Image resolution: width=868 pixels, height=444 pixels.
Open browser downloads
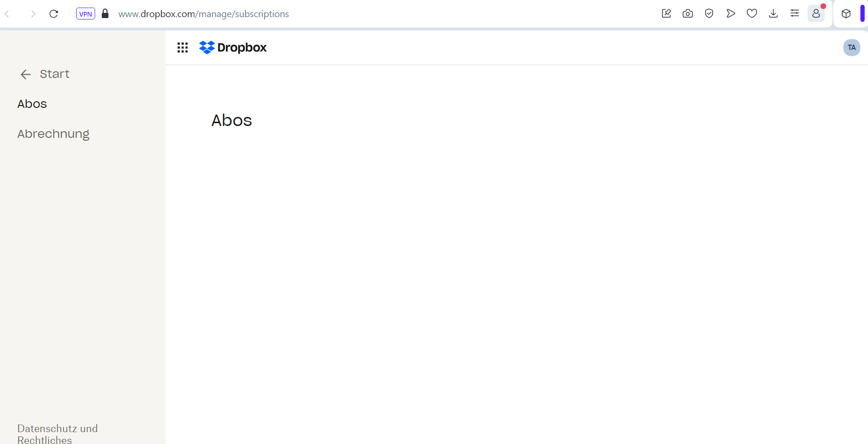click(773, 14)
